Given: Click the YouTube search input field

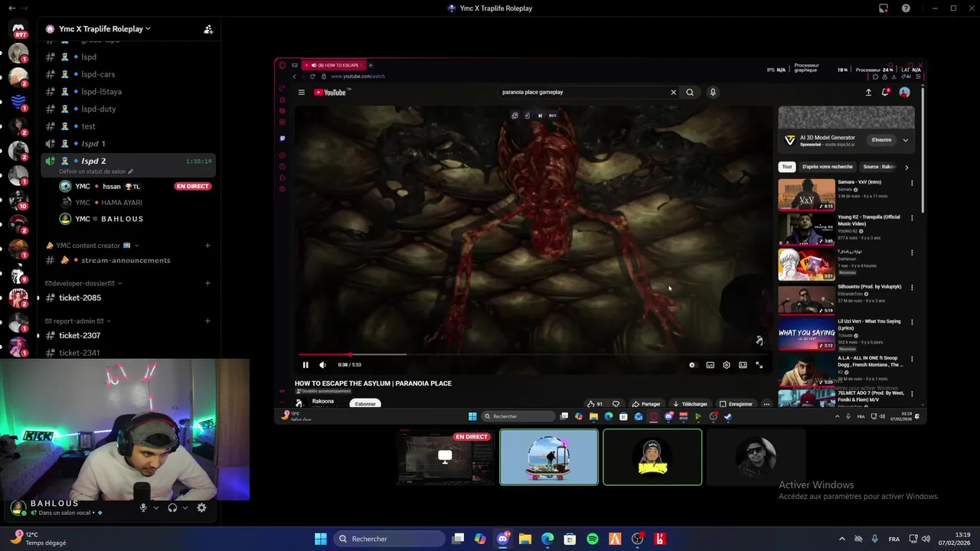Looking at the screenshot, I should 582,93.
